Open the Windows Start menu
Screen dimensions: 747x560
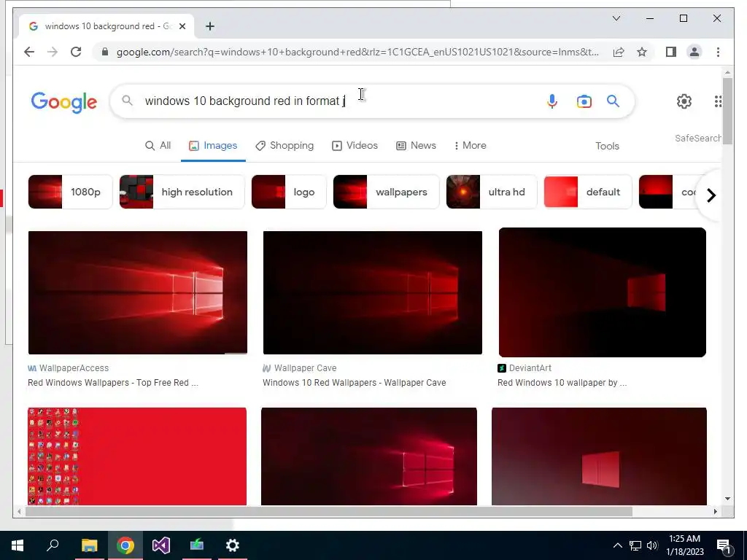point(18,545)
